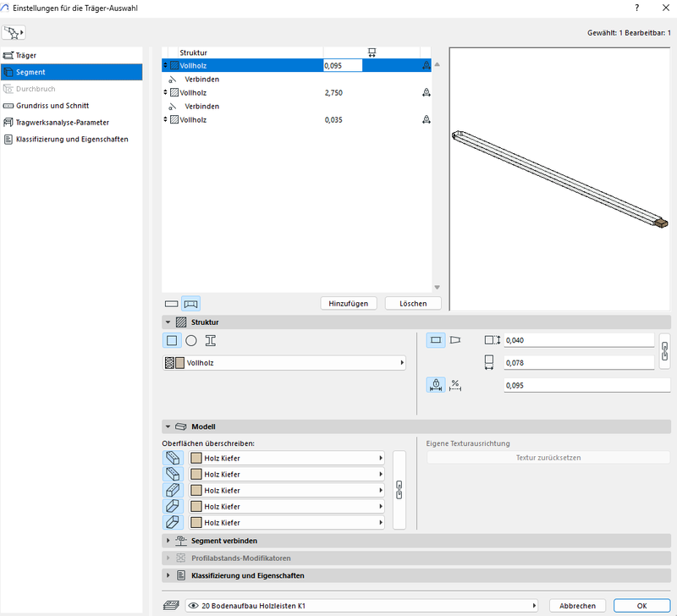
Task: Toggle fifth Holz Kiefer surface override icon
Action: point(173,522)
